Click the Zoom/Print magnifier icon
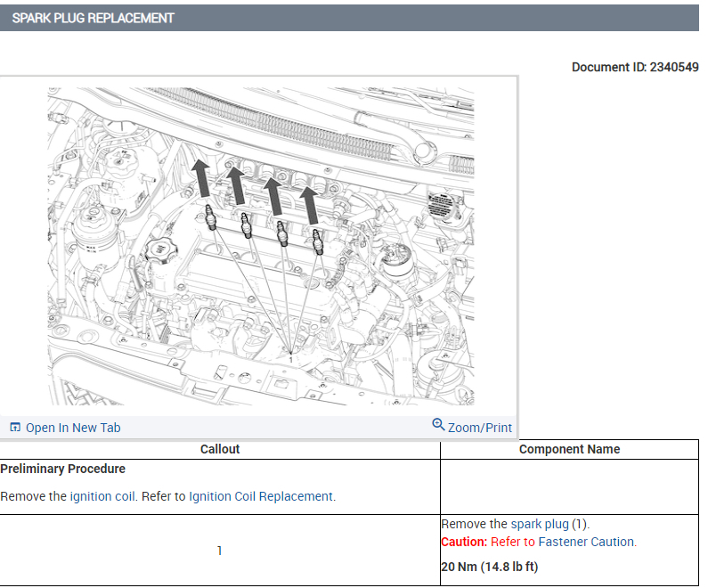The image size is (708, 588). click(x=438, y=425)
